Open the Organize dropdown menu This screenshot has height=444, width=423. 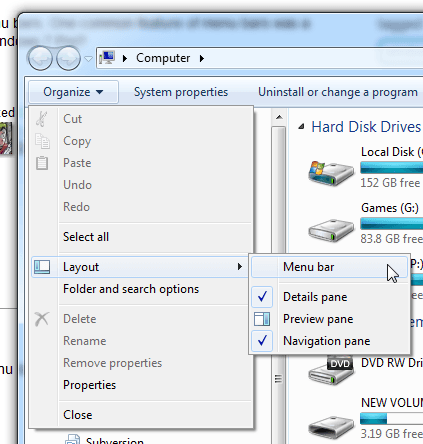(x=73, y=92)
